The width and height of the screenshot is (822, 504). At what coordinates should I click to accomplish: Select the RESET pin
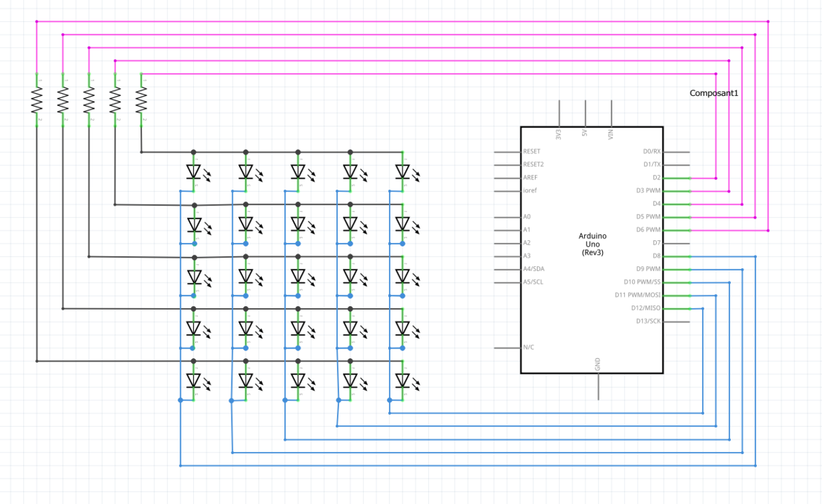(508, 151)
